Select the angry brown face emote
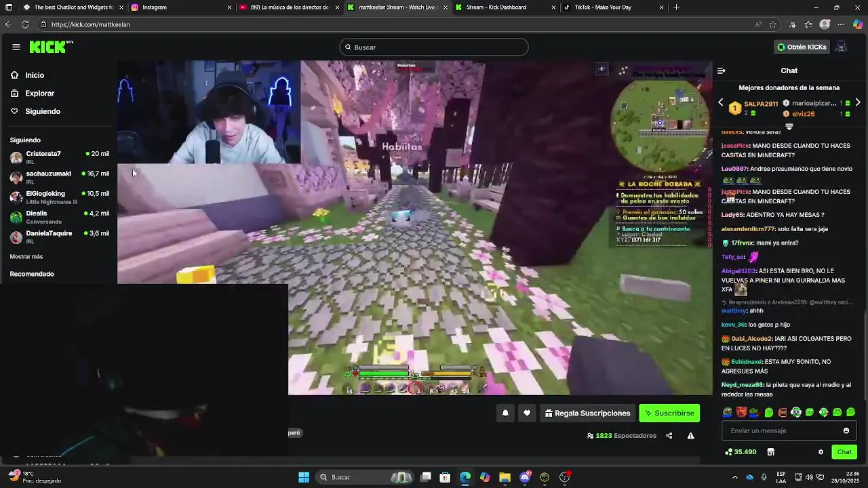The width and height of the screenshot is (868, 488). pyautogui.click(x=783, y=412)
